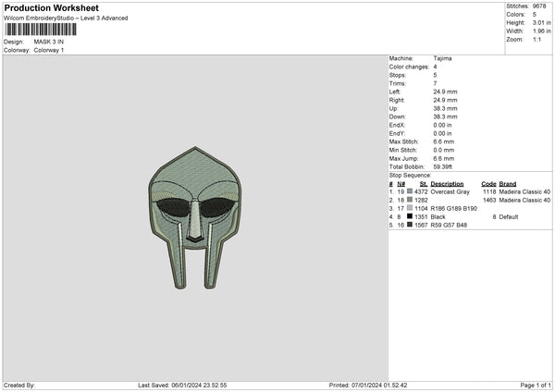Click the 'Created By:' footer label

point(19,386)
